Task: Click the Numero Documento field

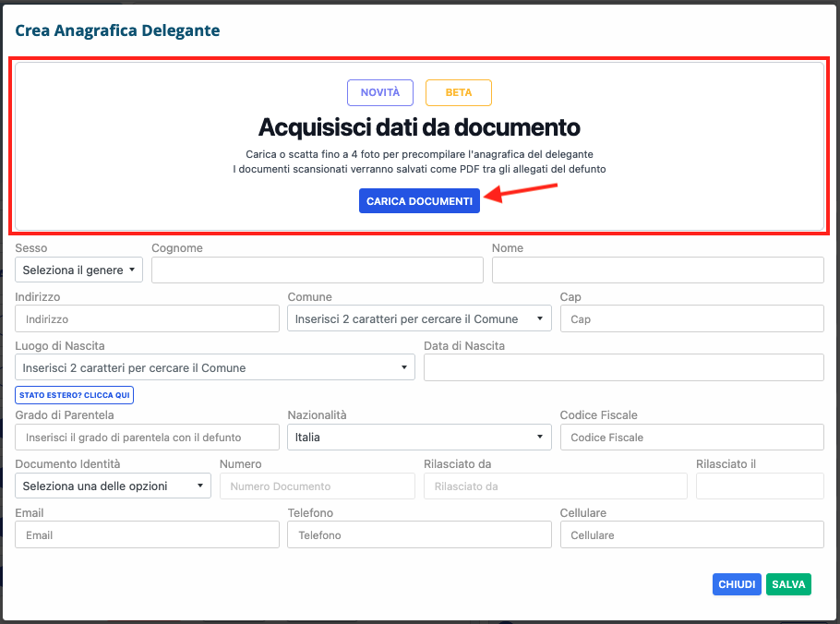Action: 317,486
